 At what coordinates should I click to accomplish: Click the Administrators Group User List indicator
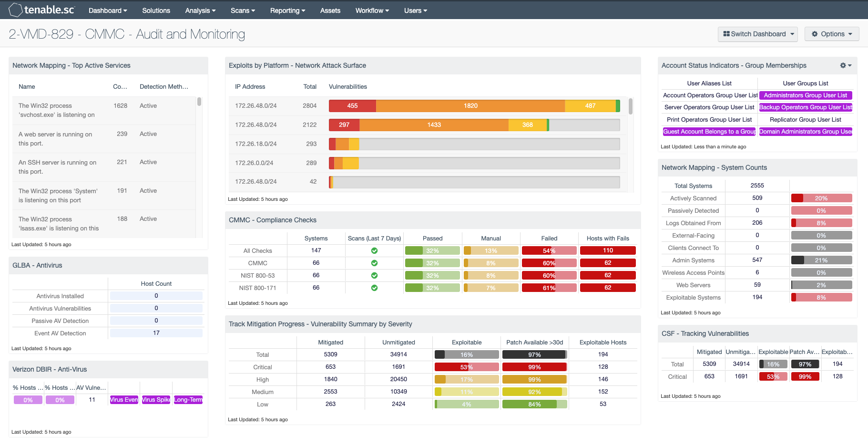(806, 95)
